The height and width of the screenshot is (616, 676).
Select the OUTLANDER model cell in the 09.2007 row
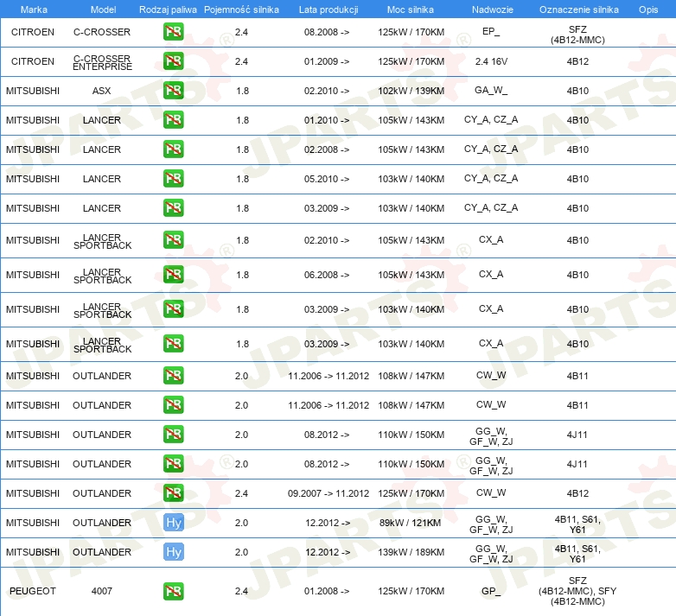click(x=102, y=493)
